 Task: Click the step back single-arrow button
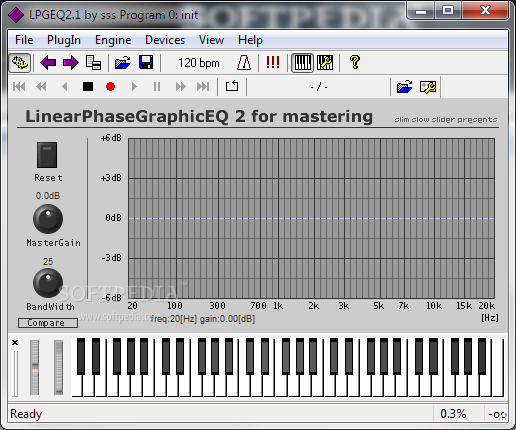(65, 87)
